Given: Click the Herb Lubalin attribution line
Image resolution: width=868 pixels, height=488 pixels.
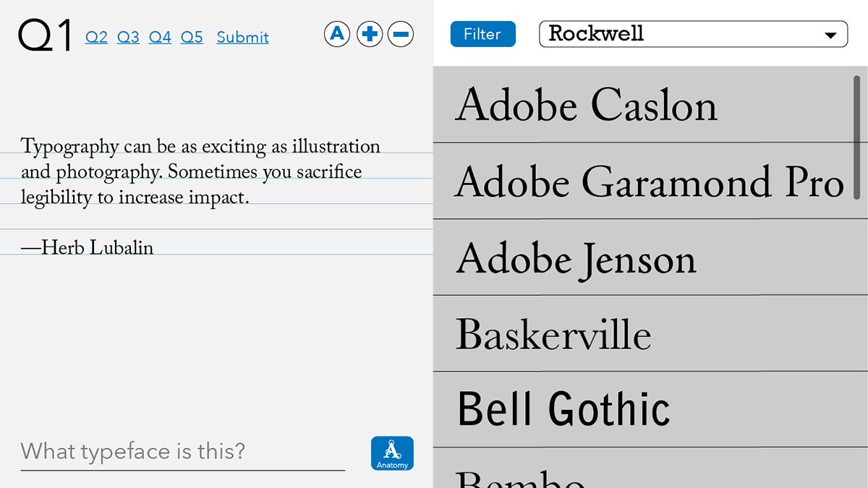Looking at the screenshot, I should 87,248.
